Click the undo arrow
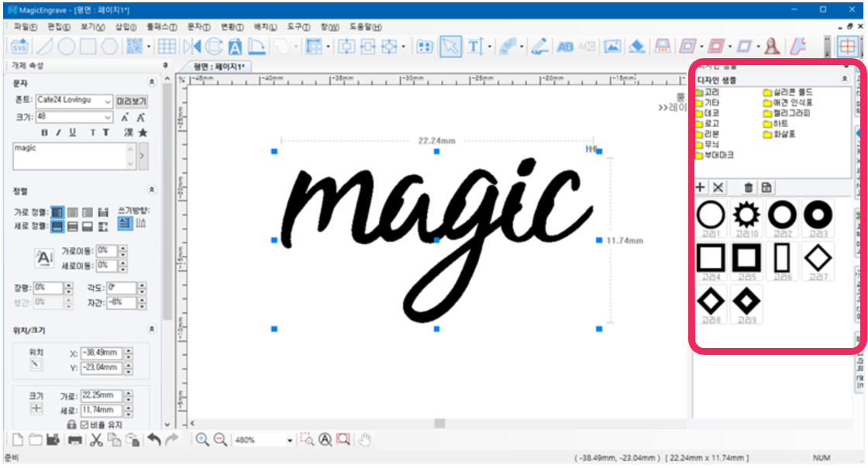This screenshot has height=468, width=868. tap(154, 440)
